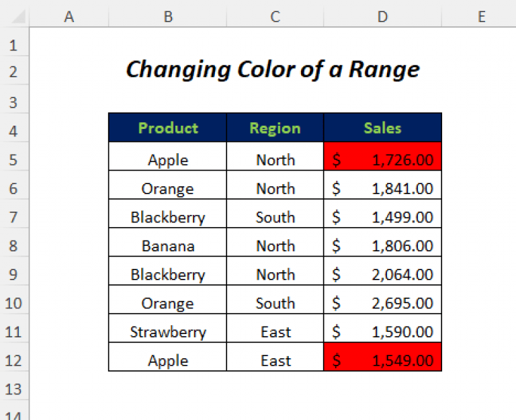Select the red cell showing 1,549.00
516x420 pixels.
382,357
